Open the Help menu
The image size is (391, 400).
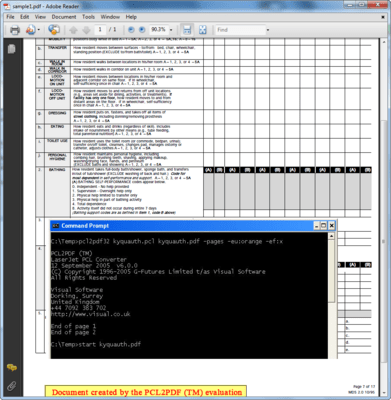(131, 17)
